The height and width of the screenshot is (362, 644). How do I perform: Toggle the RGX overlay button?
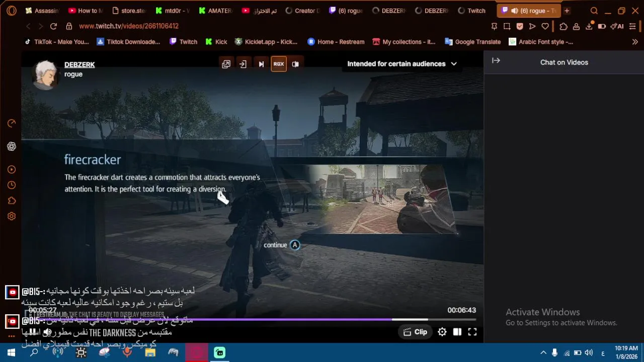click(279, 64)
